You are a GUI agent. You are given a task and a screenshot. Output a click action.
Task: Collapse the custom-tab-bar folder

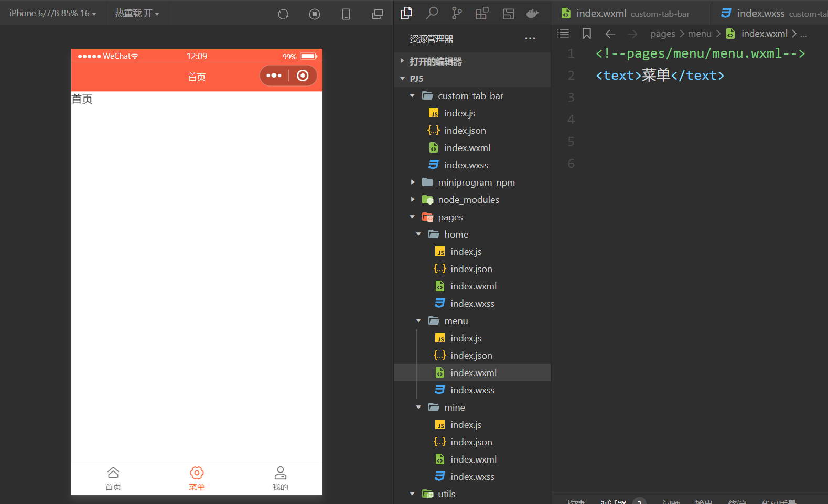tap(472, 96)
